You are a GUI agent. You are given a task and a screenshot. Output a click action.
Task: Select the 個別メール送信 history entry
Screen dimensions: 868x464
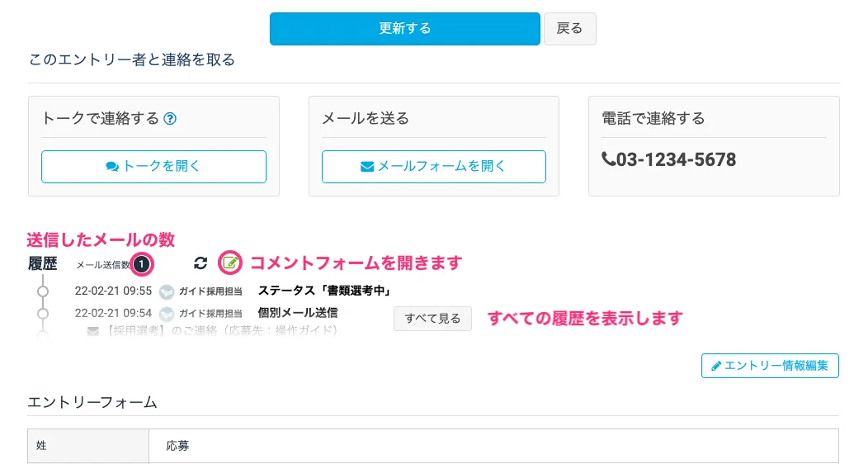(x=298, y=313)
